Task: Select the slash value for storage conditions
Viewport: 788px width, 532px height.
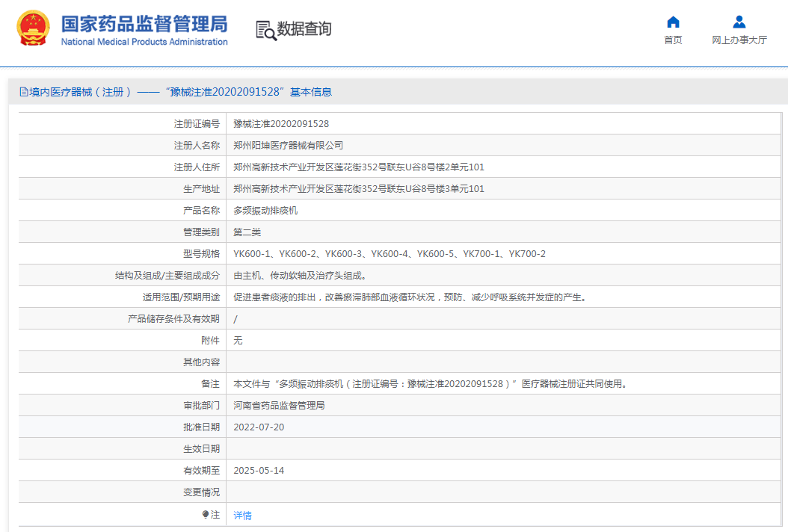Action: pos(236,319)
